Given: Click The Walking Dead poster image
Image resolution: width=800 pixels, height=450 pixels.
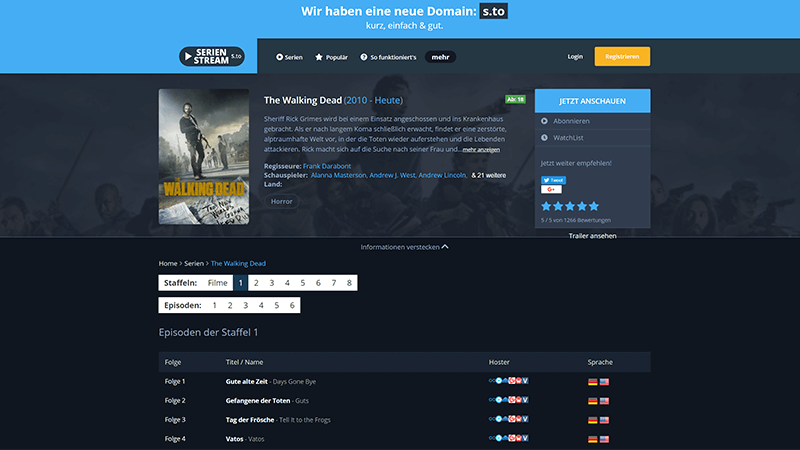Looking at the screenshot, I should coord(204,157).
